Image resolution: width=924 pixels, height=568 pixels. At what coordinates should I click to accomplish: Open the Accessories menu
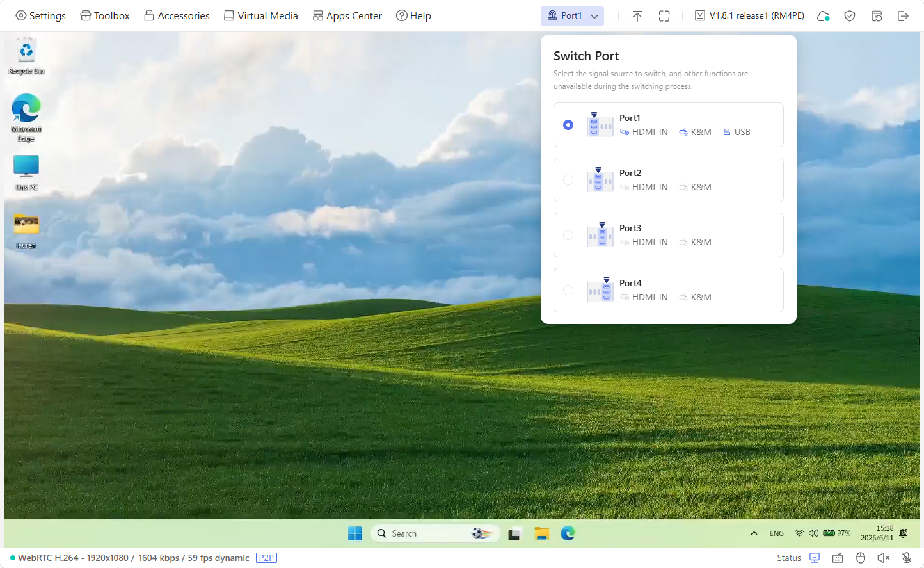pos(177,15)
